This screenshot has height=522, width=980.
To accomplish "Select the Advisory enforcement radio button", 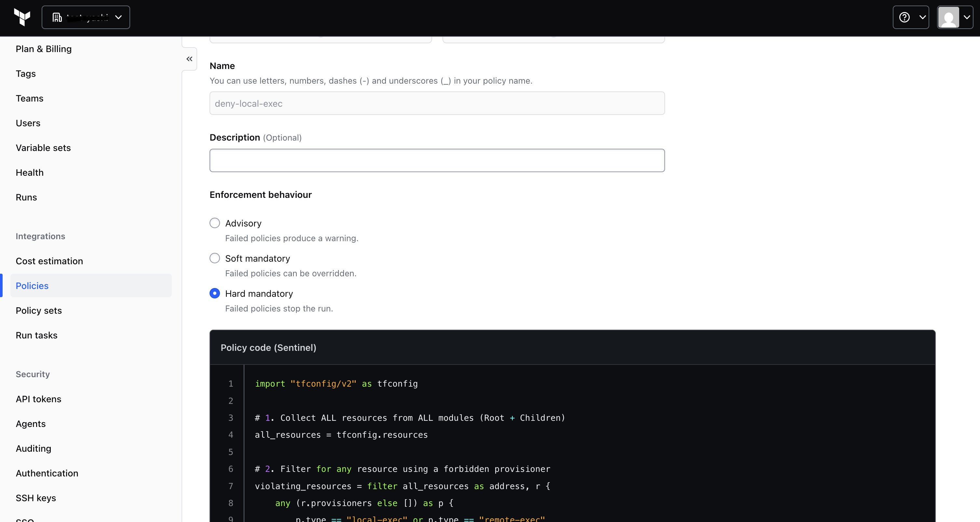I will click(x=214, y=223).
